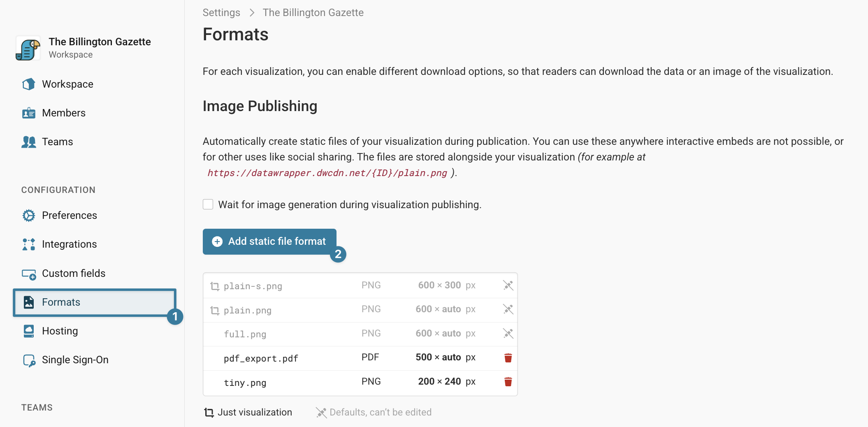Viewport: 868px width, 427px height.
Task: Click the Hosting icon
Action: pyautogui.click(x=28, y=331)
